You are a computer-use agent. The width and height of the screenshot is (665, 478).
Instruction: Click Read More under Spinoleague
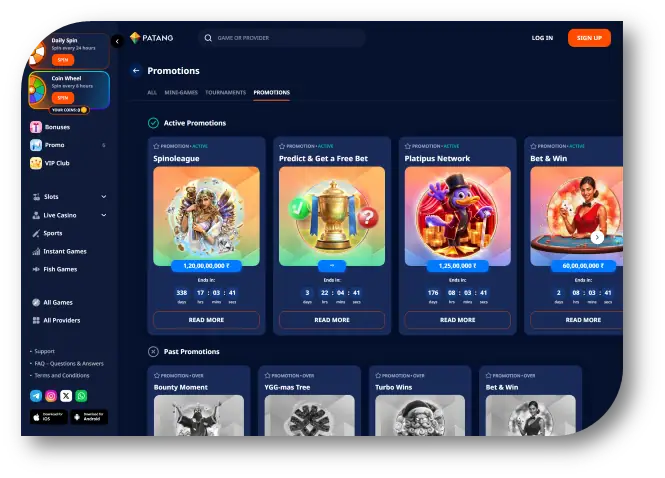pos(206,320)
